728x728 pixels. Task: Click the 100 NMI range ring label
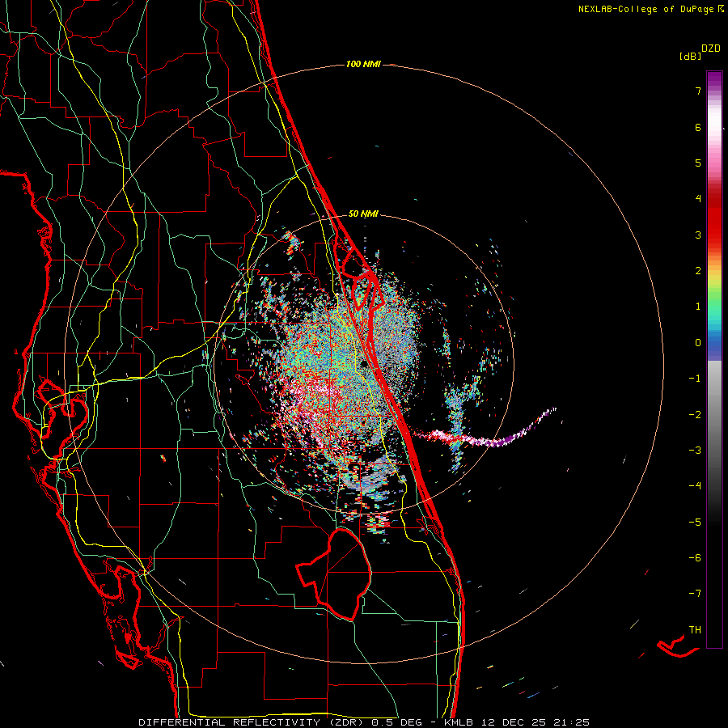tap(363, 64)
